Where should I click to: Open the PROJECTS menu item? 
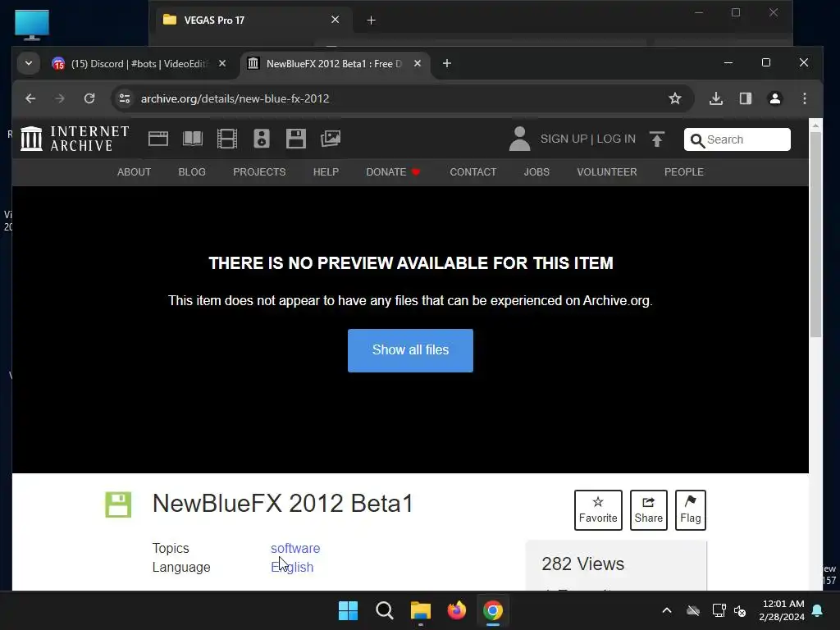point(259,172)
